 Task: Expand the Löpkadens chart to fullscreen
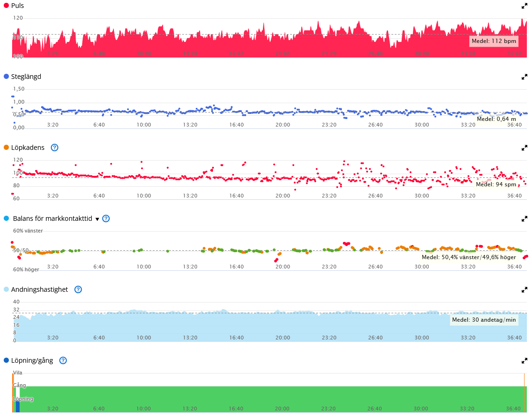pos(524,148)
